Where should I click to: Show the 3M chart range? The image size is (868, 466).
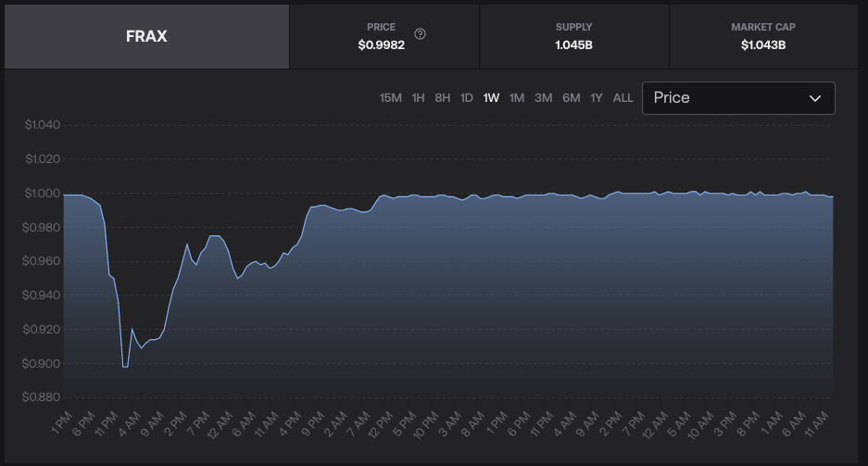click(x=544, y=98)
